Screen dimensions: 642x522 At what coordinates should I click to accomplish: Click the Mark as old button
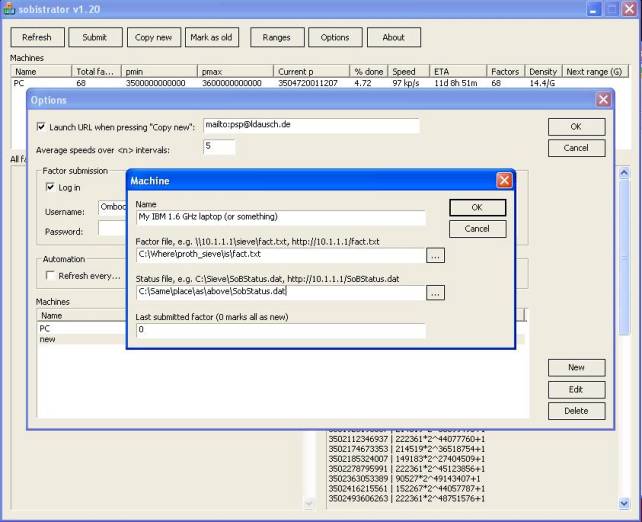tap(211, 38)
